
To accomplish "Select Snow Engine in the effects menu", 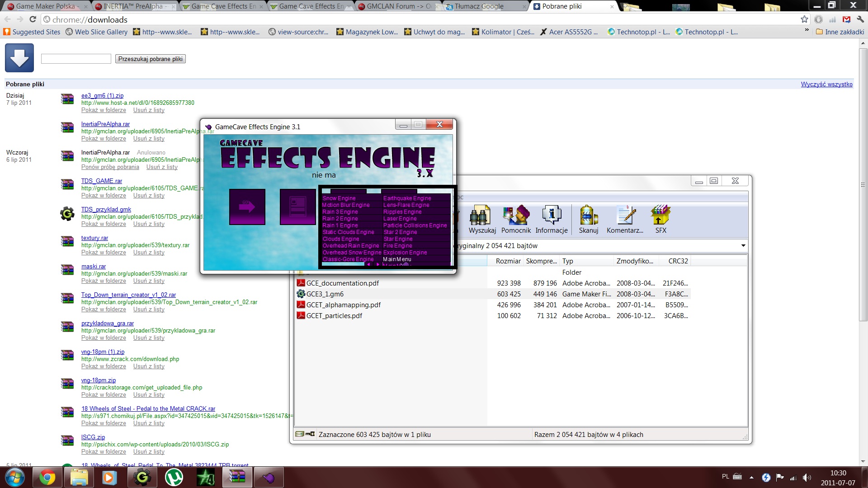I will tap(339, 198).
